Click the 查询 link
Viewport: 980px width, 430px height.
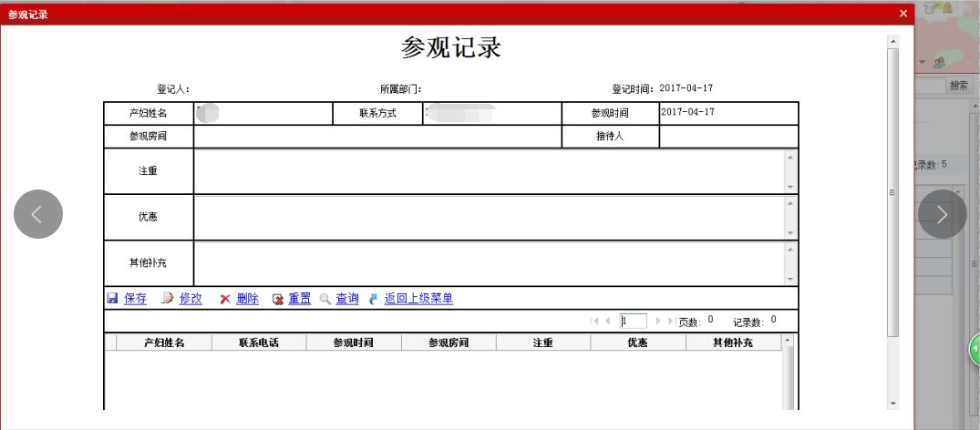pos(347,299)
